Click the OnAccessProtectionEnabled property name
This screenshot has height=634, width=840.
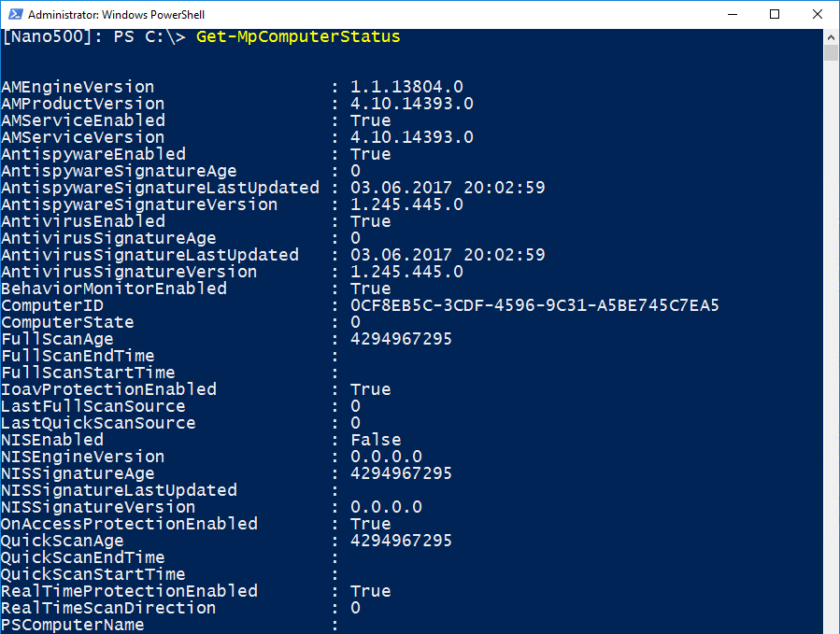click(129, 524)
